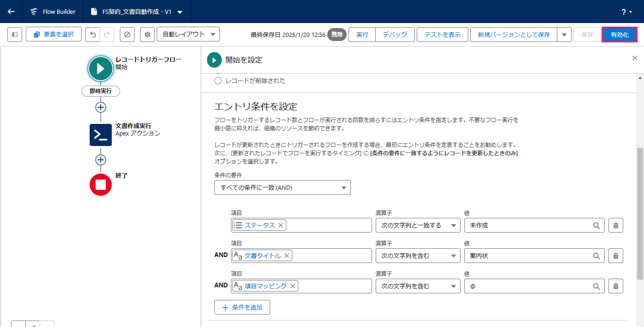Delete the ステータス condition row
The width and height of the screenshot is (644, 327).
tap(616, 225)
